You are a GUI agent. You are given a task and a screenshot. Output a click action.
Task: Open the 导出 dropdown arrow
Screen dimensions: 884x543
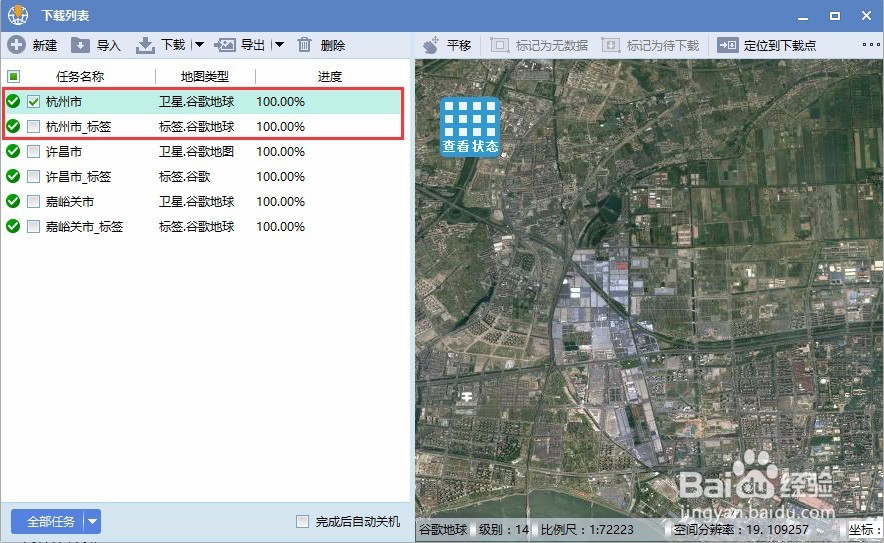279,45
